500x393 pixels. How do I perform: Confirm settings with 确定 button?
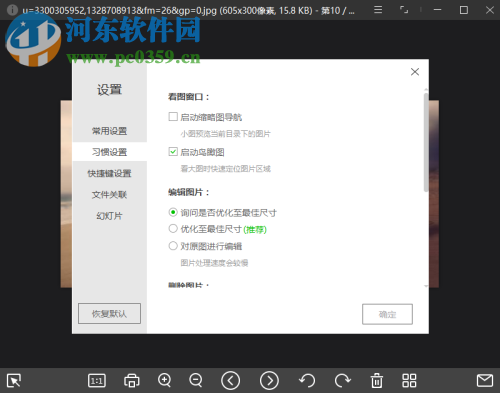tap(387, 314)
